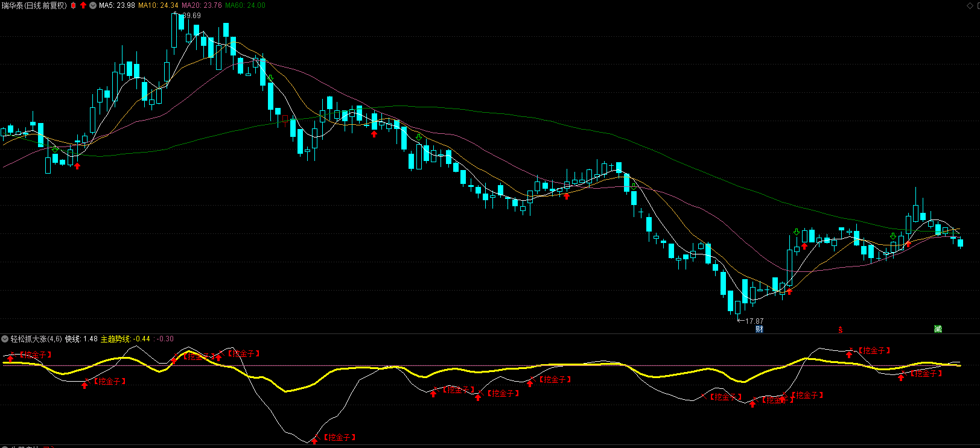Click the pink -0.30 indicator value

point(165,339)
